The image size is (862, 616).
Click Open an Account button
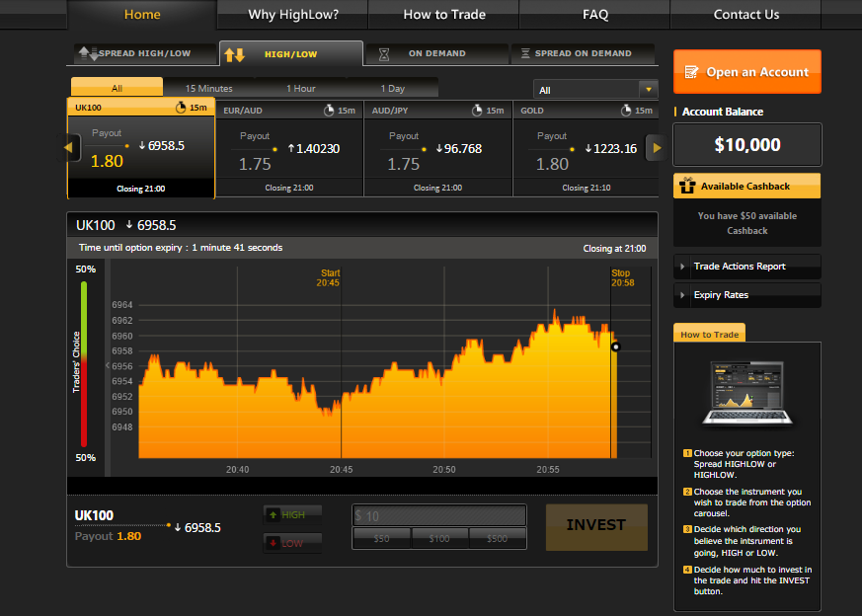[x=747, y=71]
